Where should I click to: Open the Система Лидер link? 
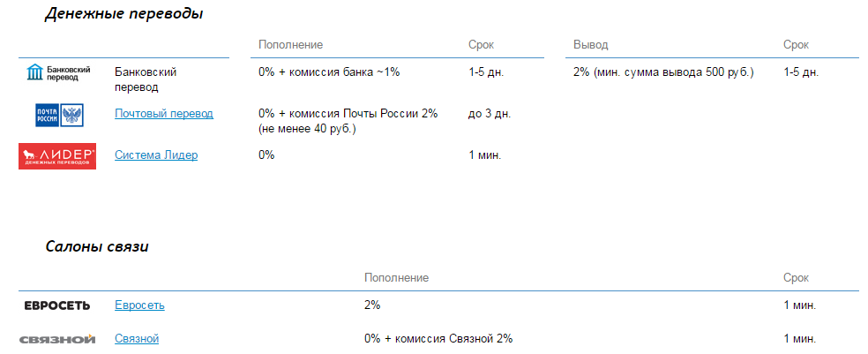point(156,155)
